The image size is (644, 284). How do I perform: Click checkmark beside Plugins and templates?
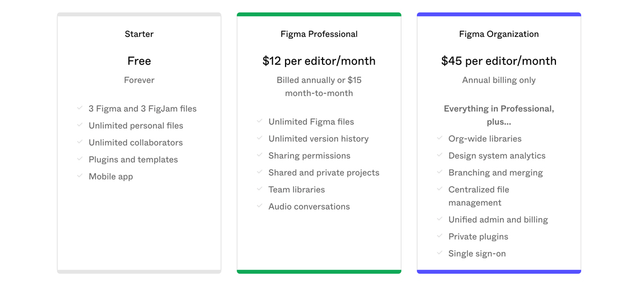(79, 159)
